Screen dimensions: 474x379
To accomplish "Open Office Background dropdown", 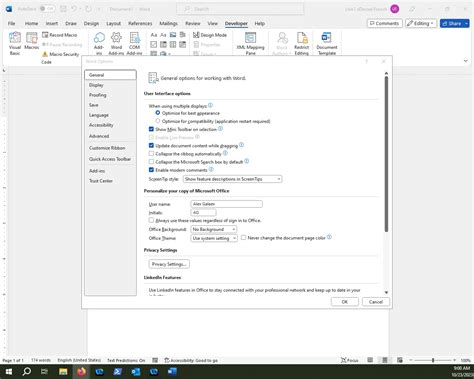I will (x=214, y=229).
